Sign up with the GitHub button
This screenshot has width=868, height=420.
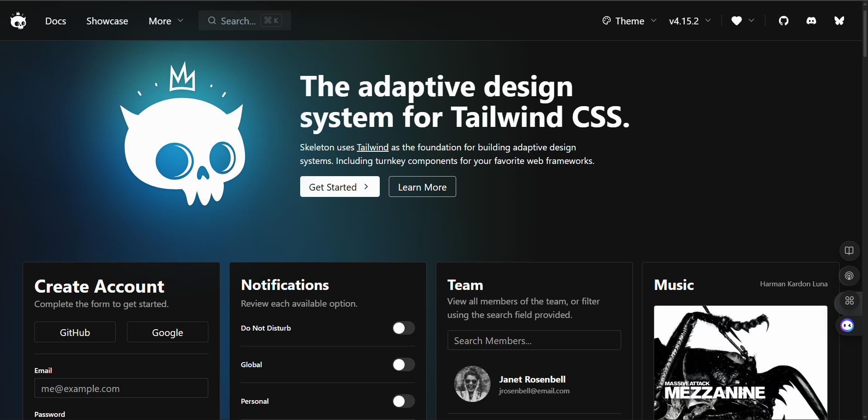coord(75,332)
